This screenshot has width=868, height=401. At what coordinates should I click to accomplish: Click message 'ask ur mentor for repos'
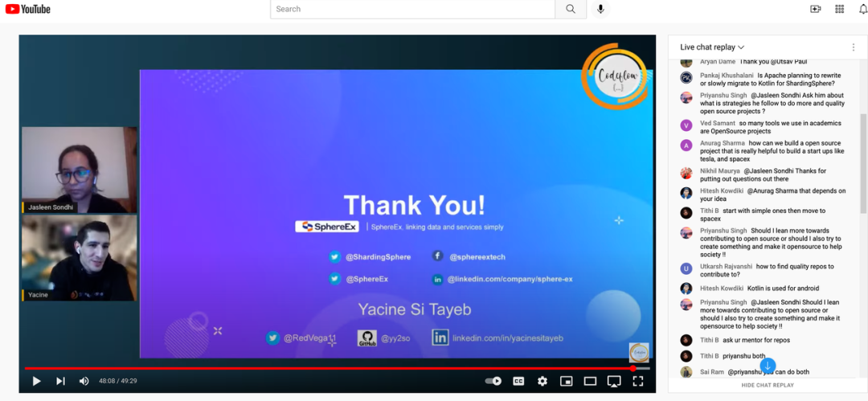756,340
